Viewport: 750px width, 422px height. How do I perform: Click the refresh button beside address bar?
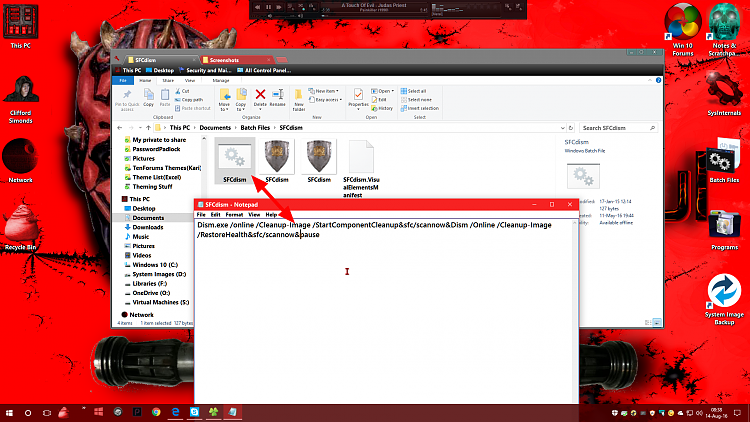click(x=571, y=128)
